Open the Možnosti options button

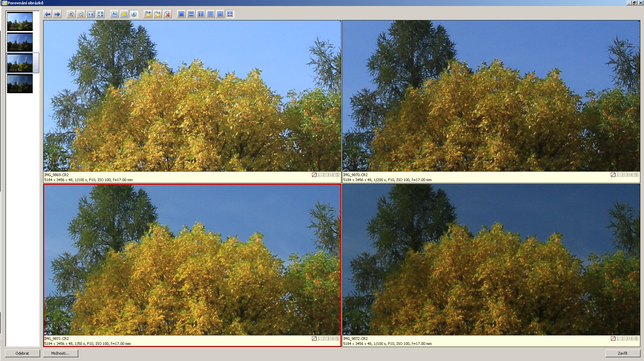click(x=60, y=353)
